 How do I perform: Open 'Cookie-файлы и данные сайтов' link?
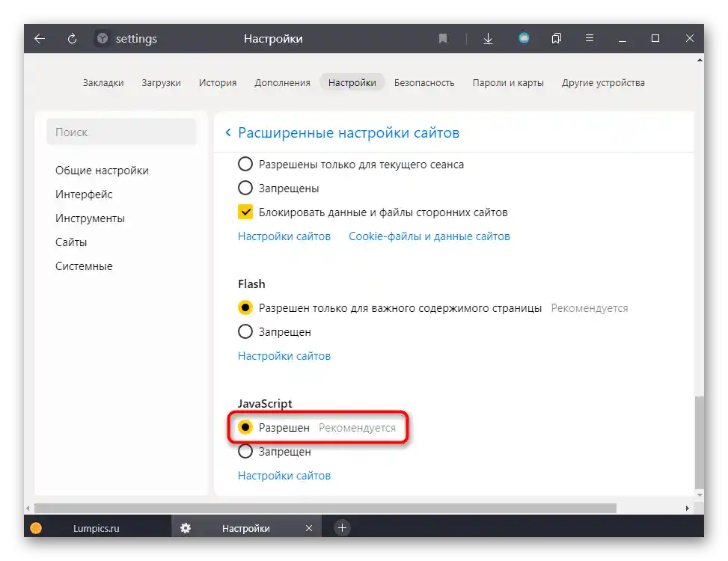[429, 236]
